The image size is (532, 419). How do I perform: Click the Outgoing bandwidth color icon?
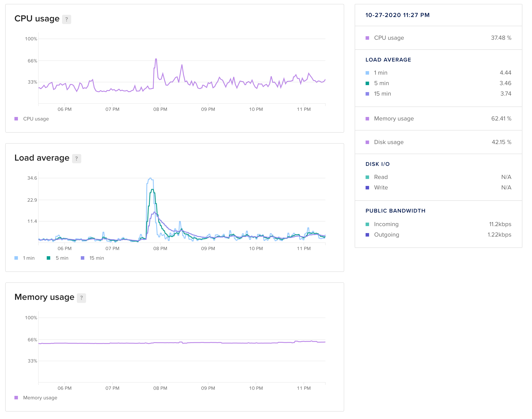click(x=368, y=235)
